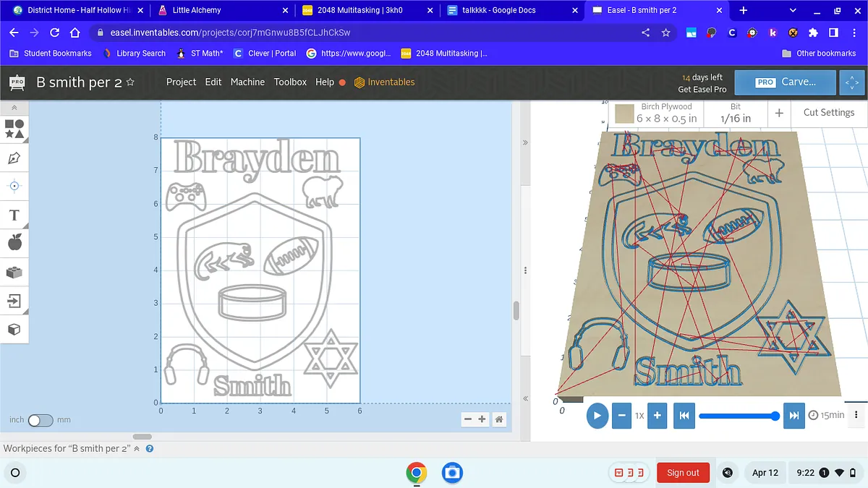The image size is (868, 488).
Task: Select the Pen drawing tool
Action: [14, 158]
